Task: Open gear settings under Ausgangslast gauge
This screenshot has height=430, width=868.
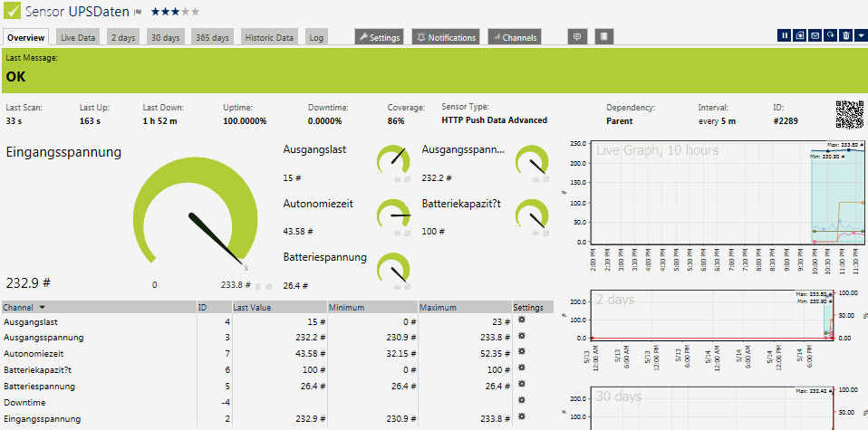Action: [407, 179]
